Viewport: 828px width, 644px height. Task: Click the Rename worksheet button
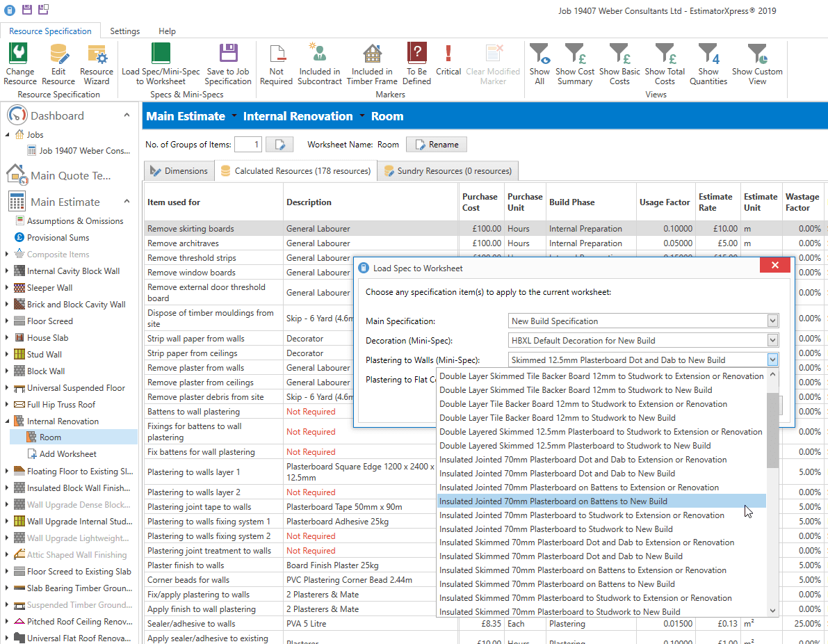point(436,144)
